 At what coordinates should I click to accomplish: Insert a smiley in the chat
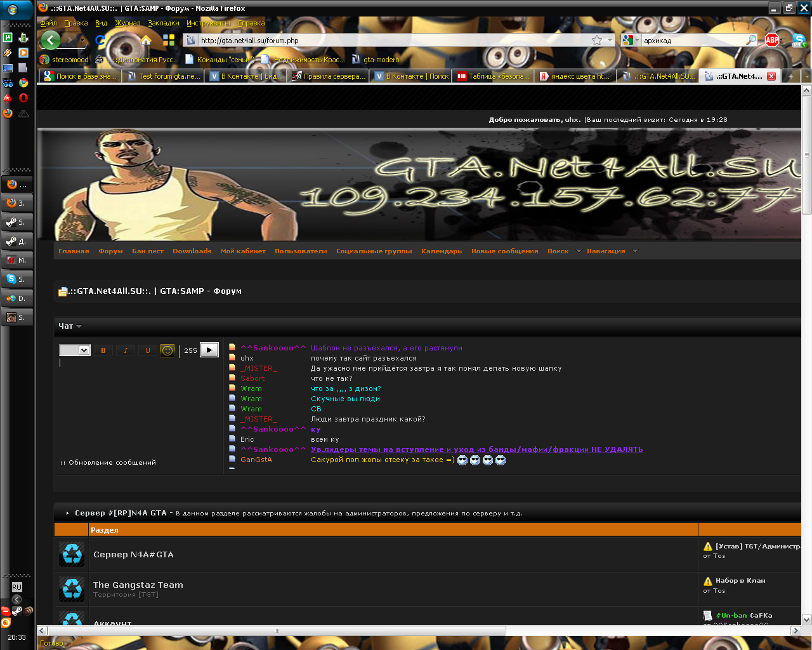click(x=167, y=350)
